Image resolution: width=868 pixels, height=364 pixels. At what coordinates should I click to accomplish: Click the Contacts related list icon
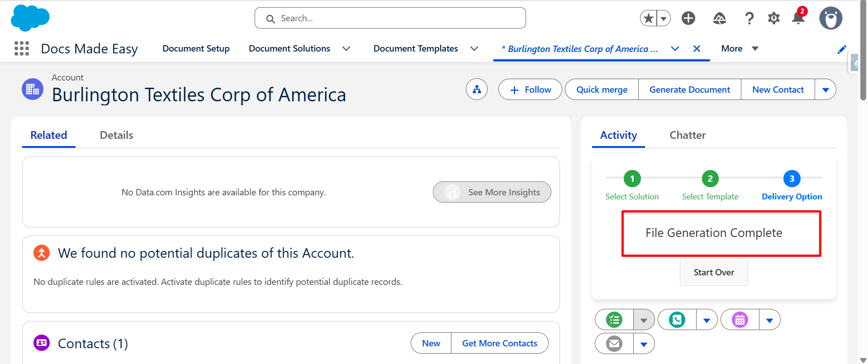(x=42, y=343)
